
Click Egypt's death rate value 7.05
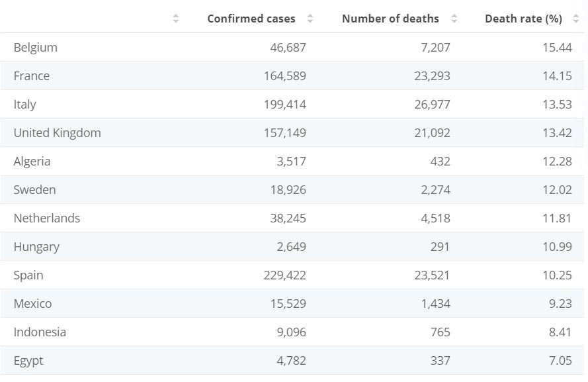(x=560, y=361)
